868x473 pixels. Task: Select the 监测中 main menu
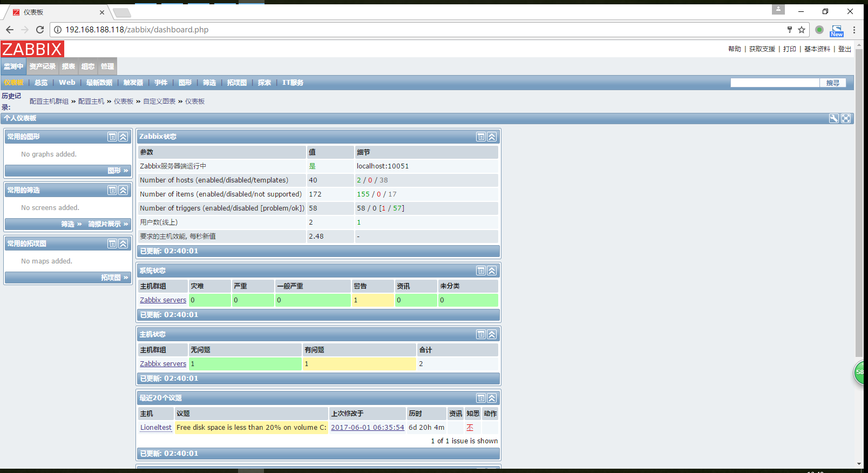pyautogui.click(x=13, y=66)
